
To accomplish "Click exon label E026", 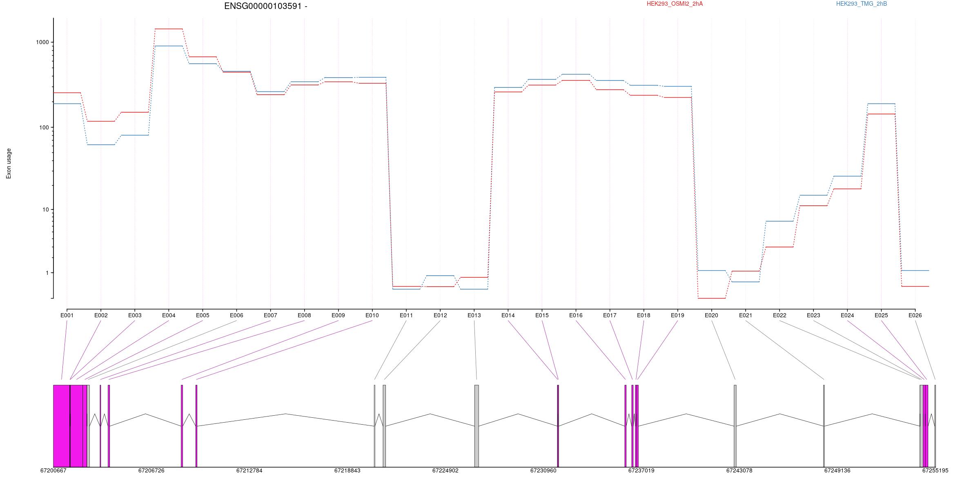I will [x=915, y=315].
